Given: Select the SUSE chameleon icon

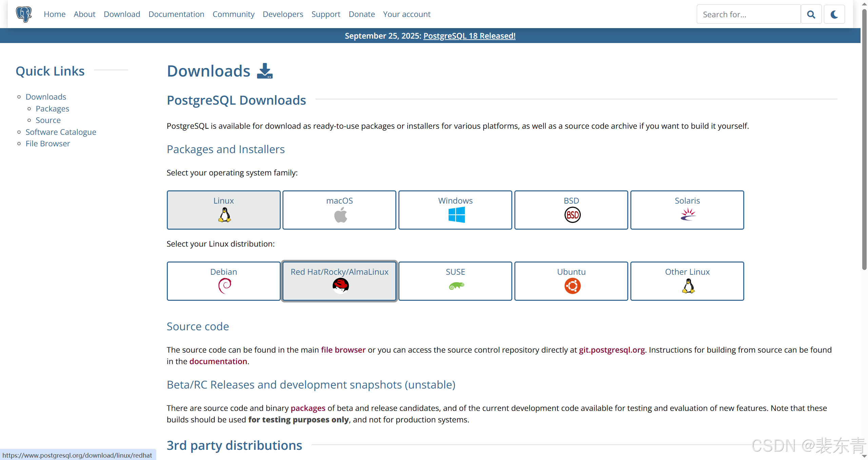Looking at the screenshot, I should [456, 286].
